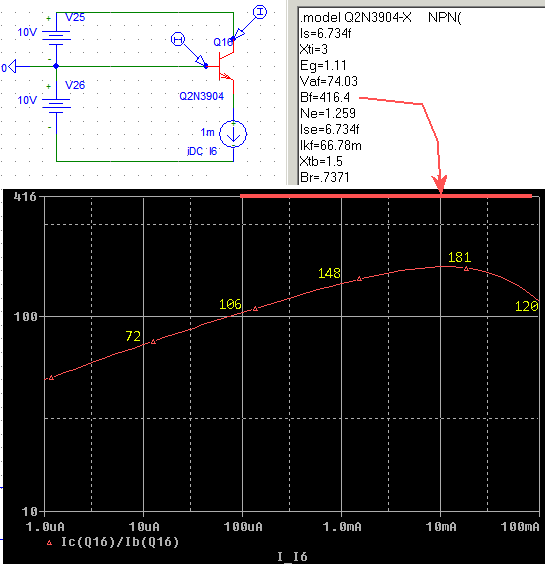The width and height of the screenshot is (545, 564).
Task: Click the curve data point near 148
Action: tap(359, 279)
